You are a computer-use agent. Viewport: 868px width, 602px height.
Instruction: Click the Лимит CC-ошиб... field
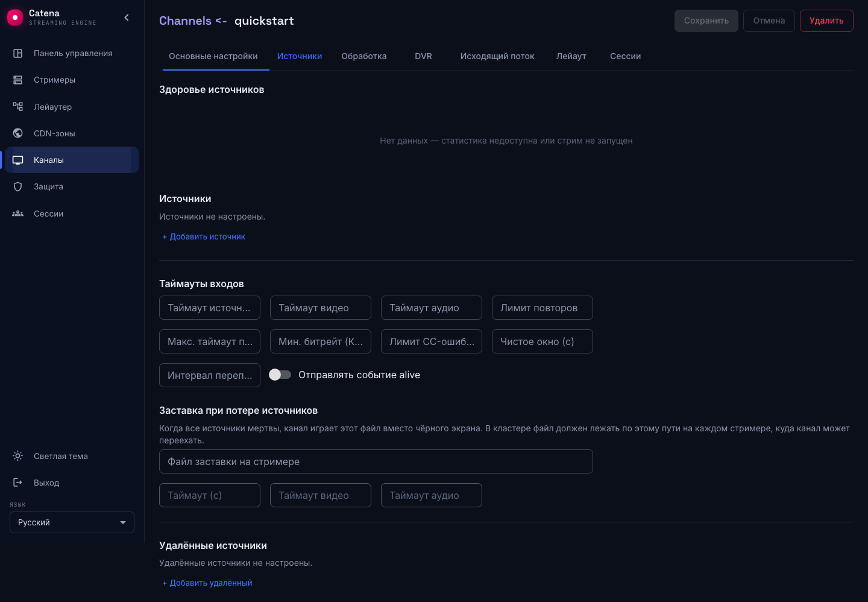(x=432, y=341)
